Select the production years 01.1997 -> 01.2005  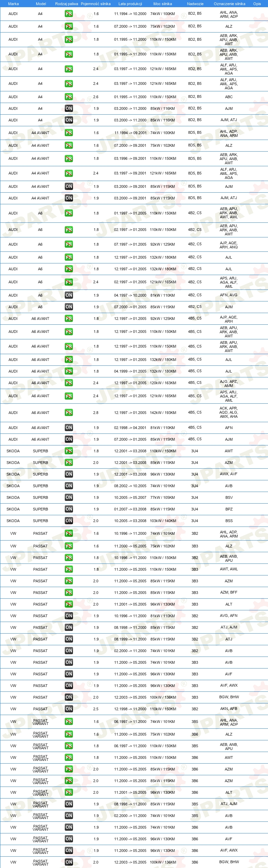click(x=130, y=213)
